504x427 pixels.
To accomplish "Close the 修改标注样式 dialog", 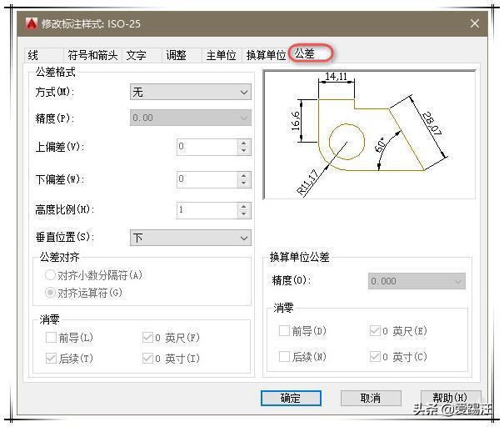I will 475,23.
